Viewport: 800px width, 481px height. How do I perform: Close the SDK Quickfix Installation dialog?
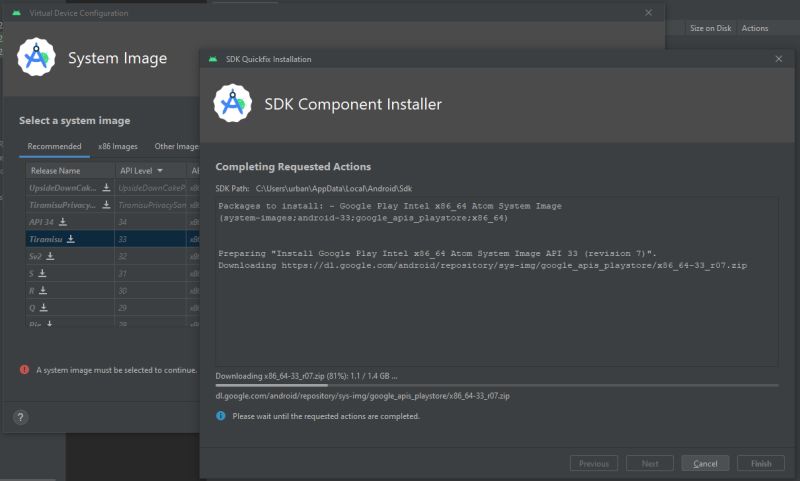pyautogui.click(x=779, y=59)
